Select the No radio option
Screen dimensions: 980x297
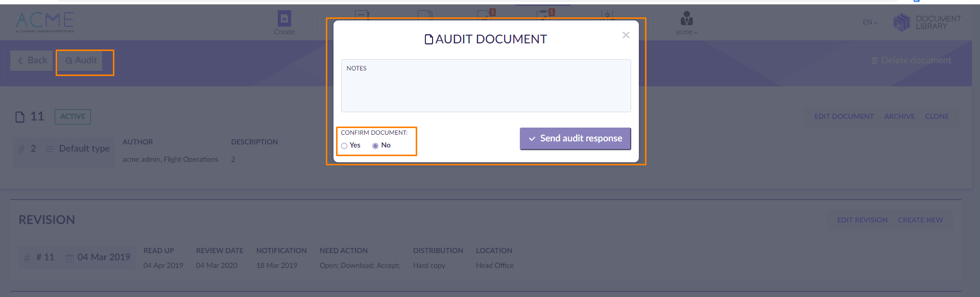[x=375, y=146]
